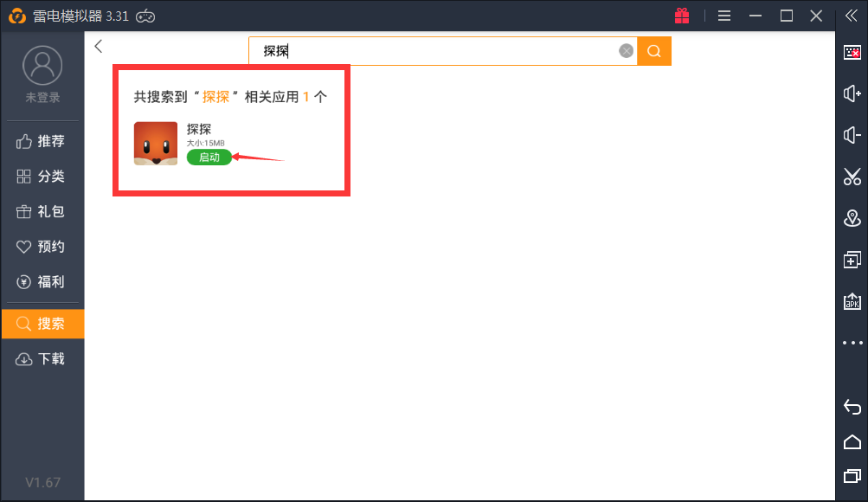
Task: Collapse the right toolbar with the chevron
Action: pos(852,15)
